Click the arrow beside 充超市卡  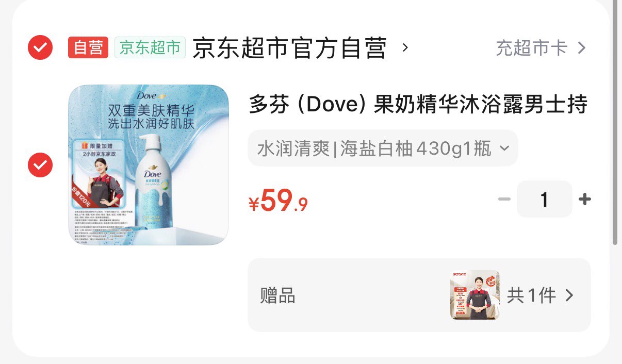tap(581, 48)
